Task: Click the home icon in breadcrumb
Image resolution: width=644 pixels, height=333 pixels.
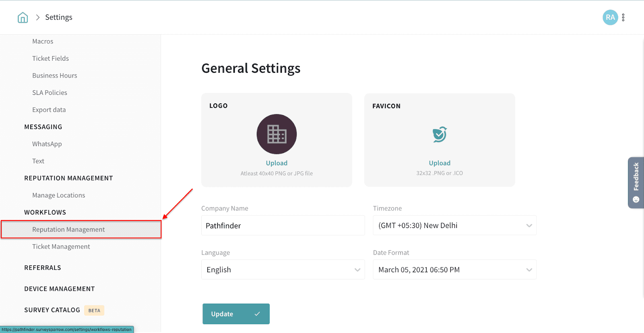Action: [x=23, y=17]
